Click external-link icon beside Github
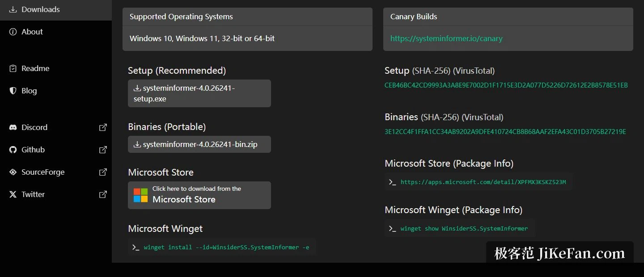This screenshot has width=644, height=277. (103, 150)
